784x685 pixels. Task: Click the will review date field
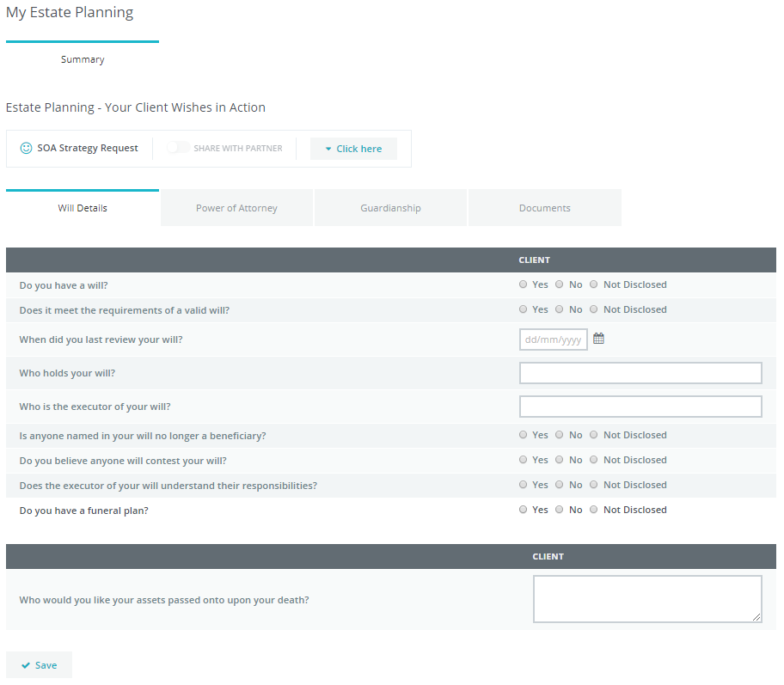coord(553,339)
